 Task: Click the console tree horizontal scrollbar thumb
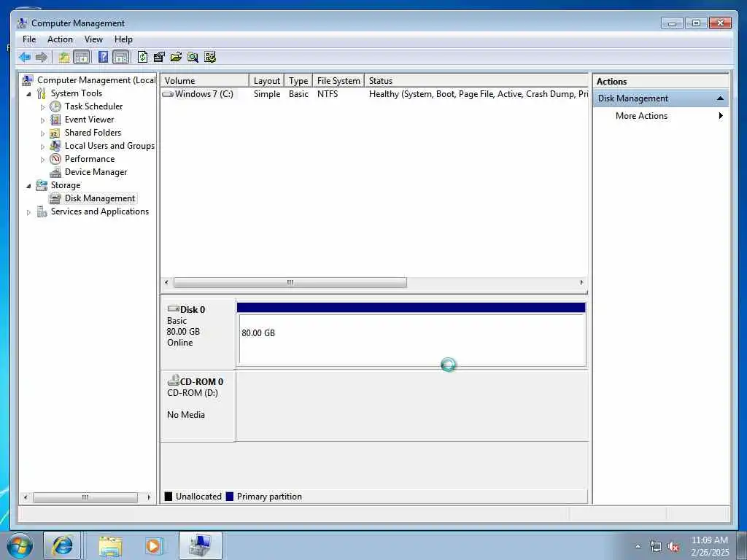pos(85,497)
